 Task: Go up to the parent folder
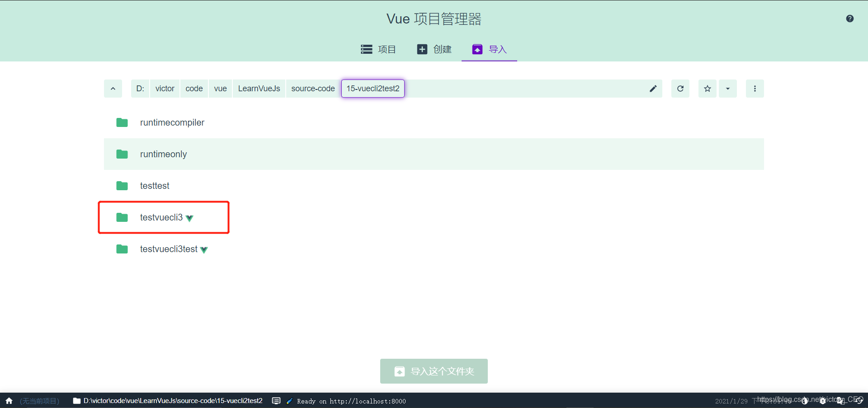(113, 89)
